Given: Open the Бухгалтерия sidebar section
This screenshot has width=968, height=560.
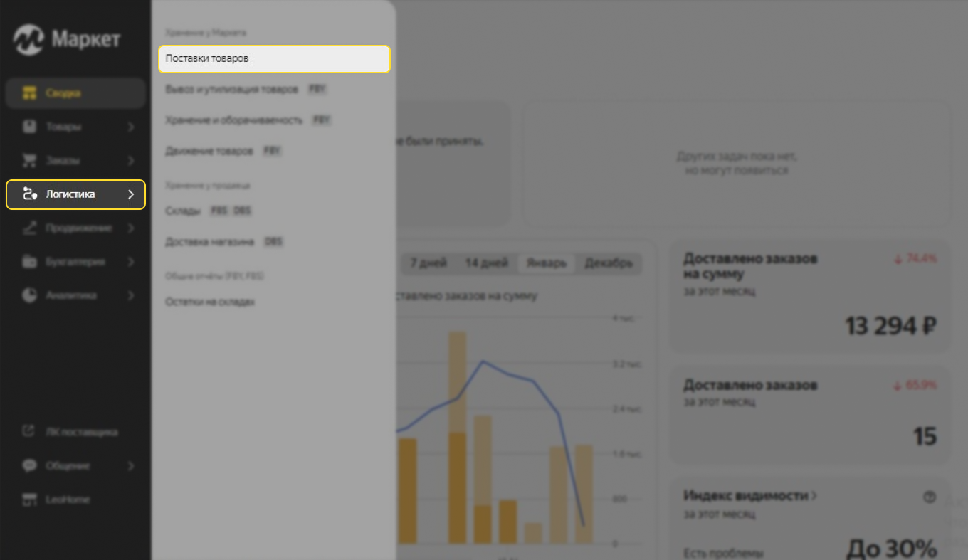Looking at the screenshot, I should pos(75,262).
